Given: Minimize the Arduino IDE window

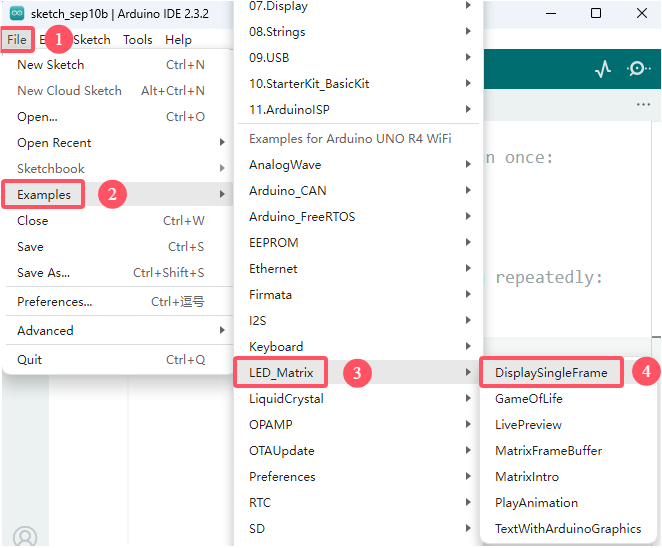Looking at the screenshot, I should click(x=551, y=14).
